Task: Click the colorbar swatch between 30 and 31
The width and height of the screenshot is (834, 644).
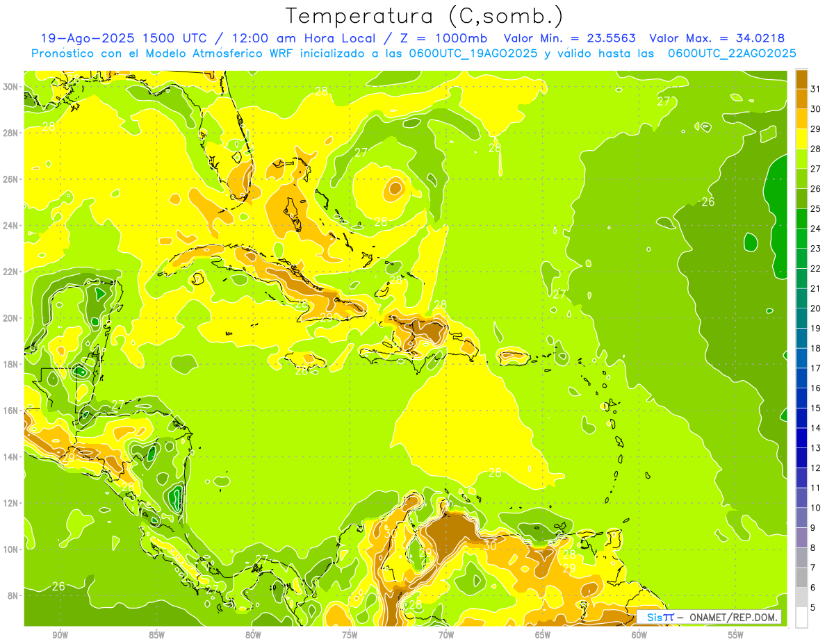Action: point(801,99)
